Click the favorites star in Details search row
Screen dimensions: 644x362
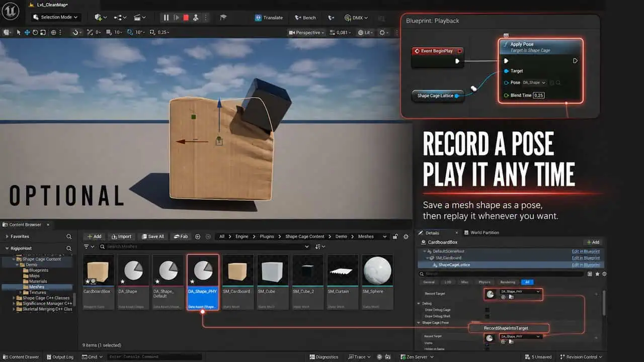click(597, 274)
